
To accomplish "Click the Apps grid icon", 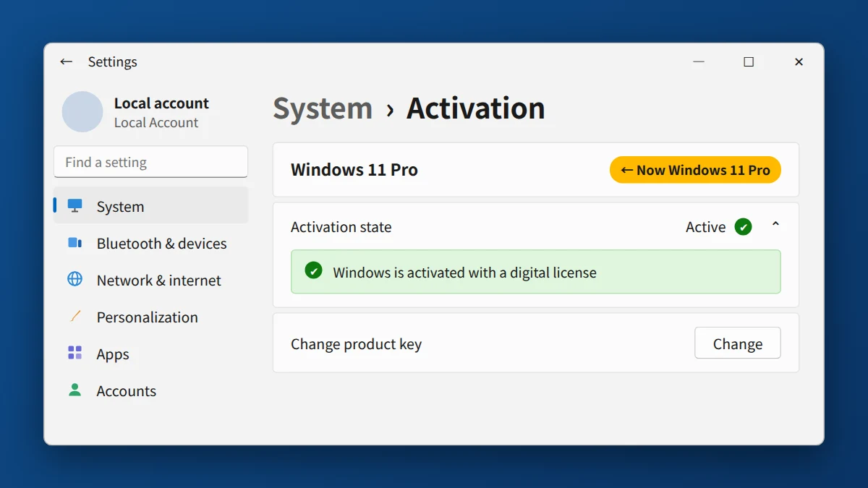I will click(75, 353).
